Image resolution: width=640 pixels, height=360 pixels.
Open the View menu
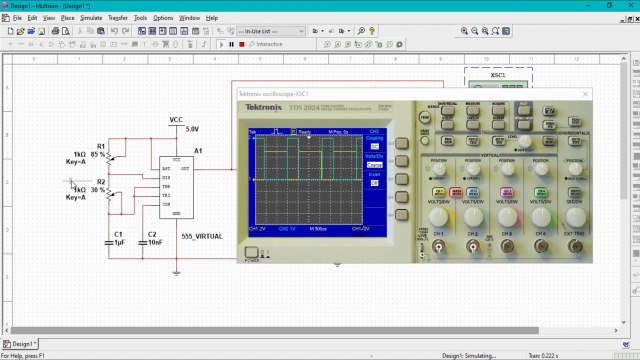point(49,18)
